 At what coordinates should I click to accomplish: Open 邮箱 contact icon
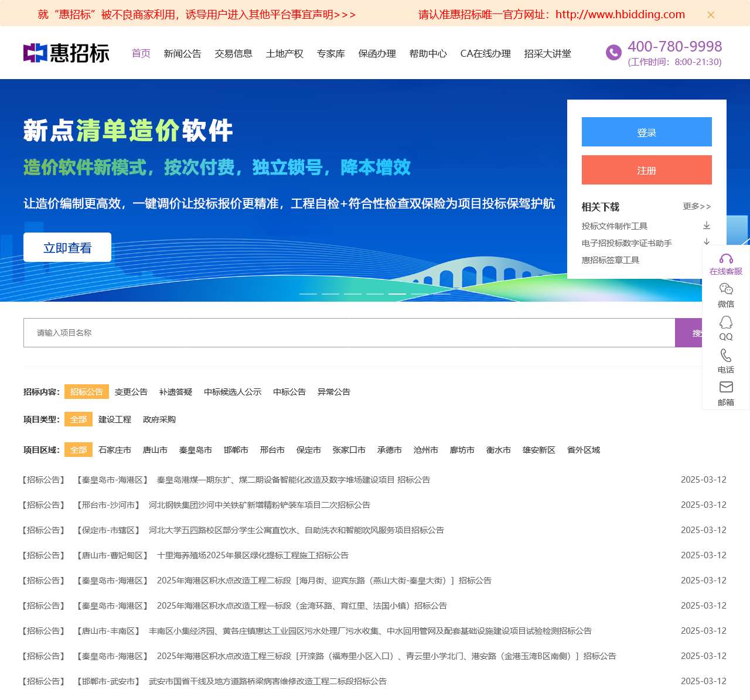(726, 387)
